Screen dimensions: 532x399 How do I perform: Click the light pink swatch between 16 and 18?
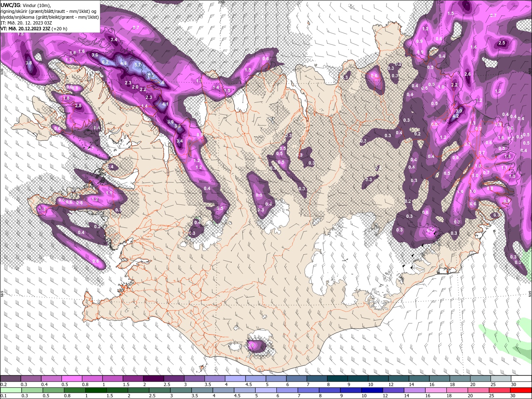pyautogui.click(x=436, y=390)
